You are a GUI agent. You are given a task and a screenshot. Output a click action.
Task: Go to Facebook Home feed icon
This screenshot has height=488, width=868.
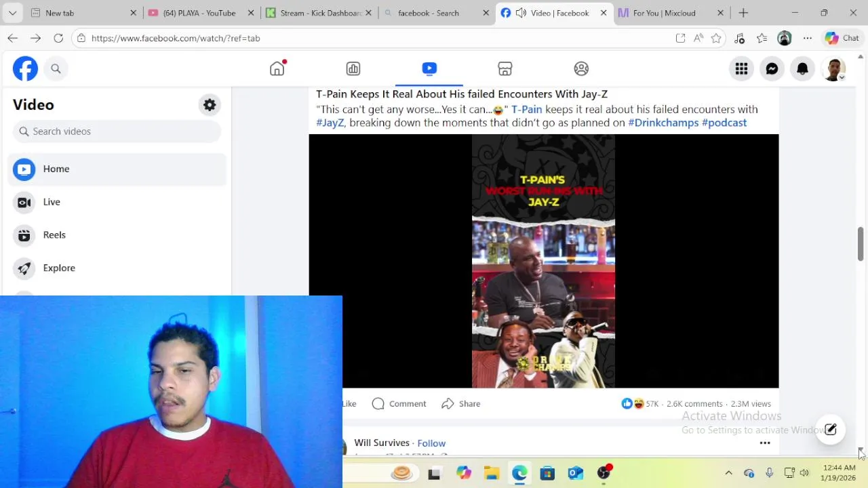pyautogui.click(x=277, y=68)
